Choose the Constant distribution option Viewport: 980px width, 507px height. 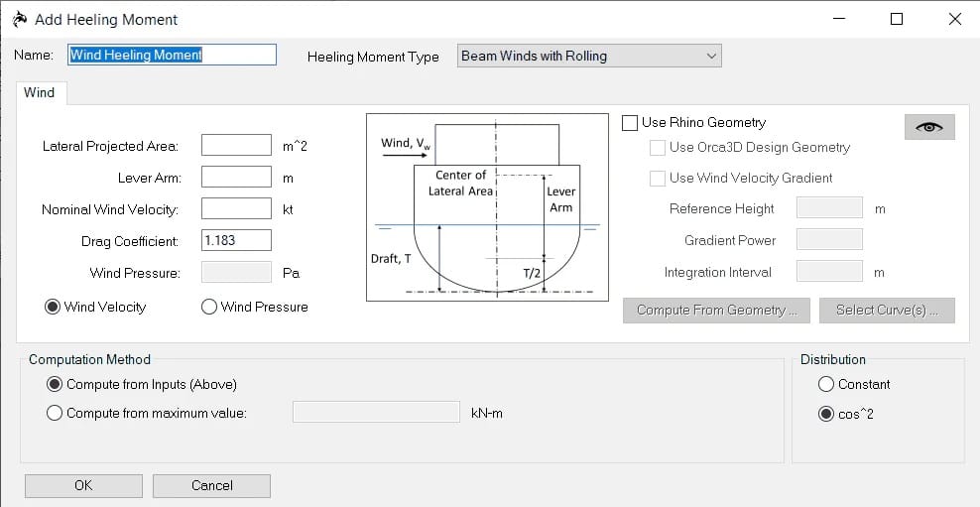click(826, 384)
